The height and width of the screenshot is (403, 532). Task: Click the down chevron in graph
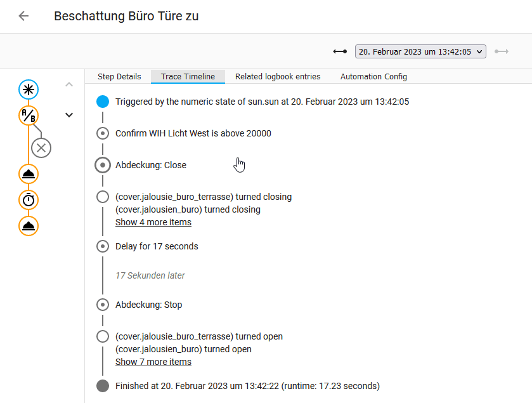(x=69, y=115)
